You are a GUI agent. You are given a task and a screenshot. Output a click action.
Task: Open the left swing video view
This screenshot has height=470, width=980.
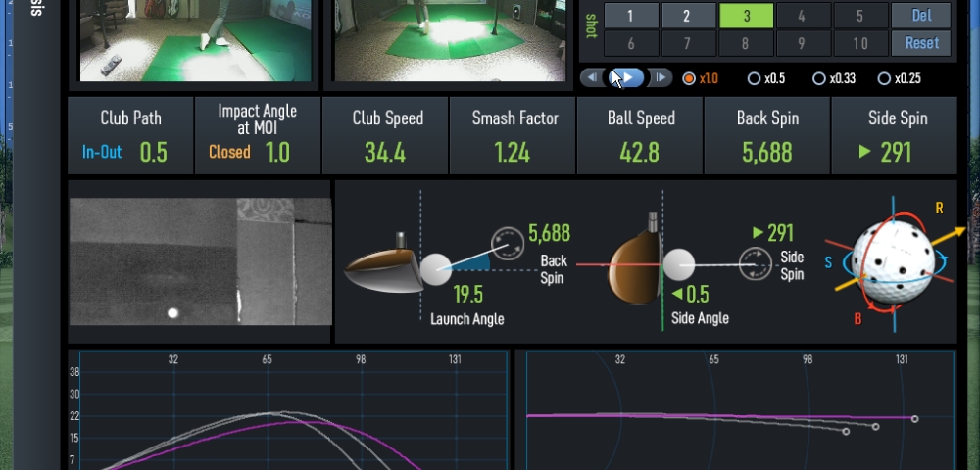195,39
